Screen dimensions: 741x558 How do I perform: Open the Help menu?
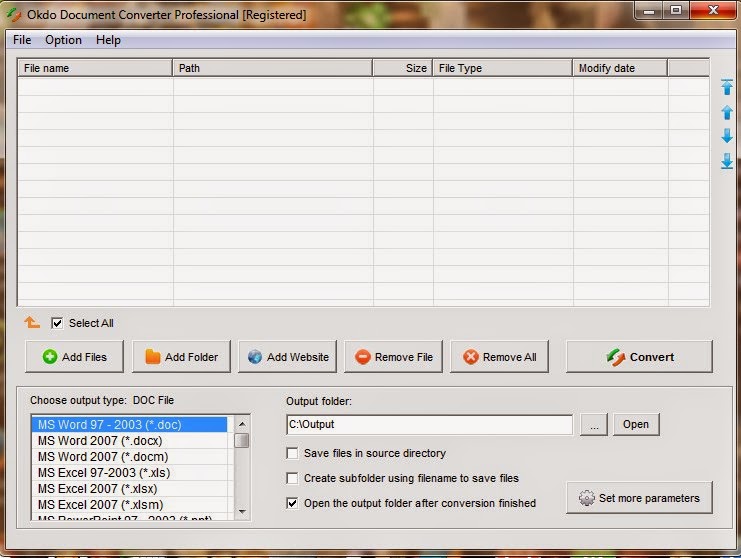click(108, 40)
